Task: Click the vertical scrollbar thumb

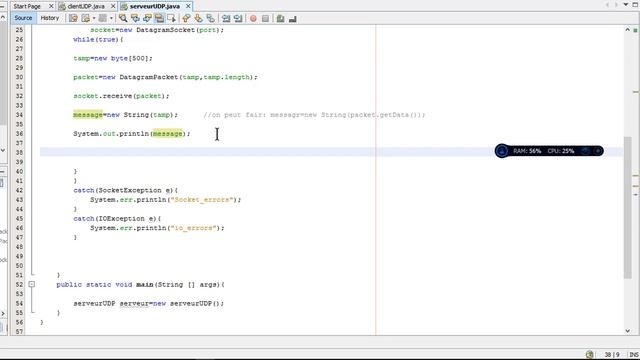Action: (628, 207)
